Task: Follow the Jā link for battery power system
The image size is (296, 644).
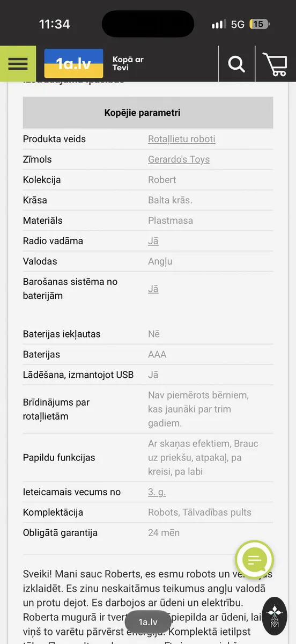Action: (x=153, y=289)
